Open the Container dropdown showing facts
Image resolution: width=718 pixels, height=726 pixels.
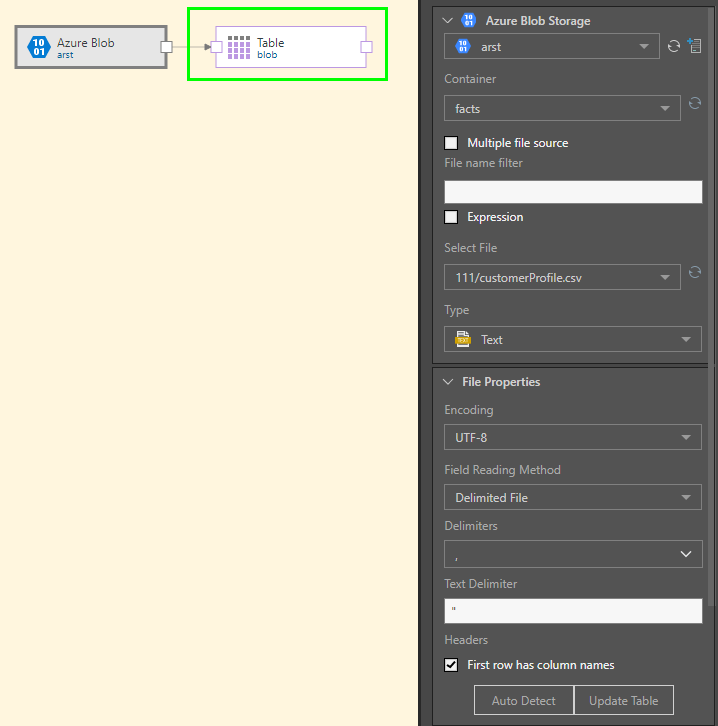click(562, 108)
